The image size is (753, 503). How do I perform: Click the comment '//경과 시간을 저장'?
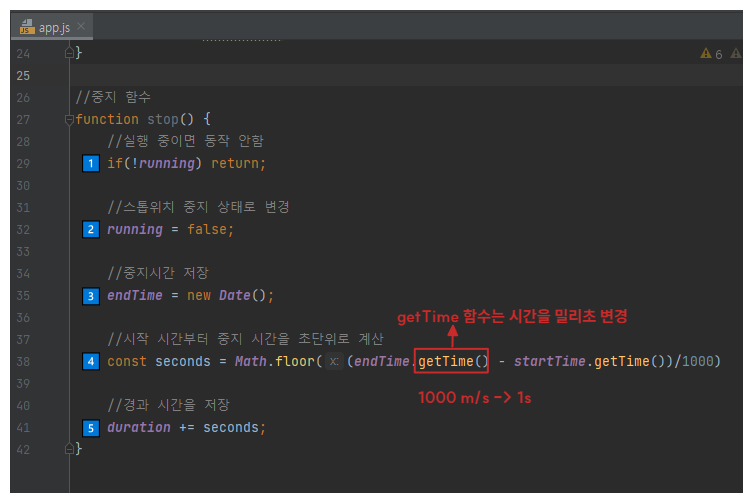pyautogui.click(x=169, y=405)
